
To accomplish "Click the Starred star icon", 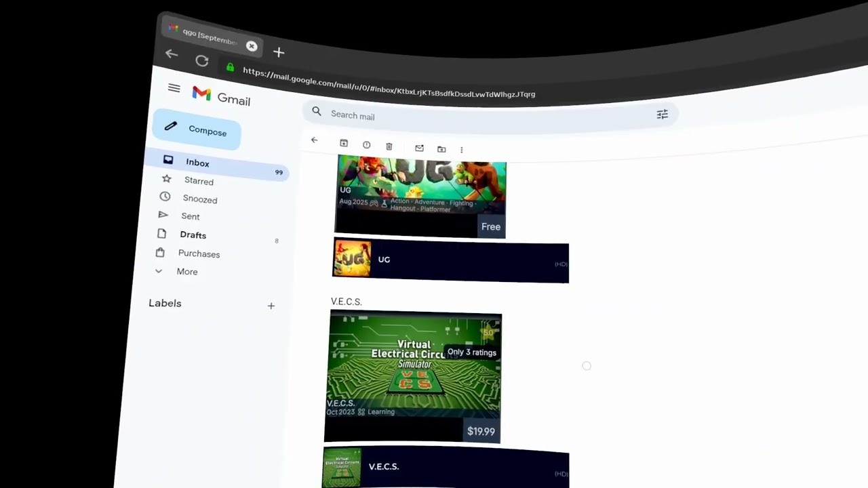I will [x=166, y=178].
